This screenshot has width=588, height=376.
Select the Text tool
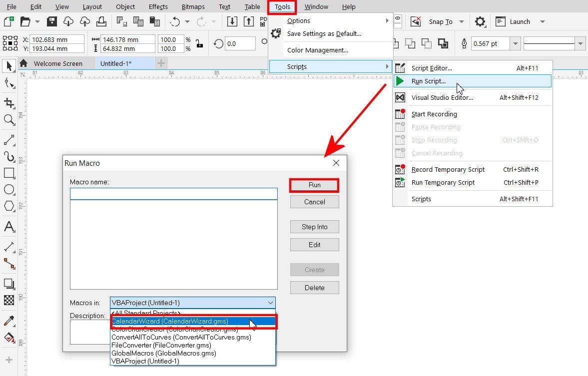[8, 226]
